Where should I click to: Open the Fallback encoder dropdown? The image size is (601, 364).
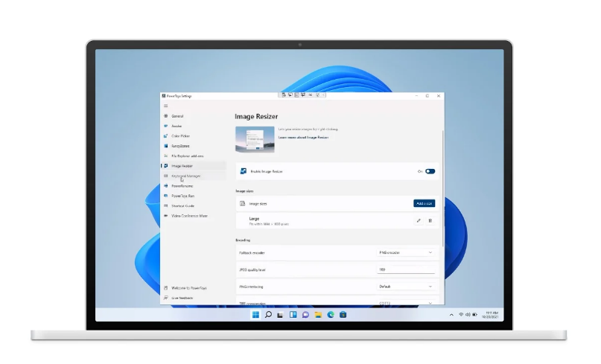(406, 252)
